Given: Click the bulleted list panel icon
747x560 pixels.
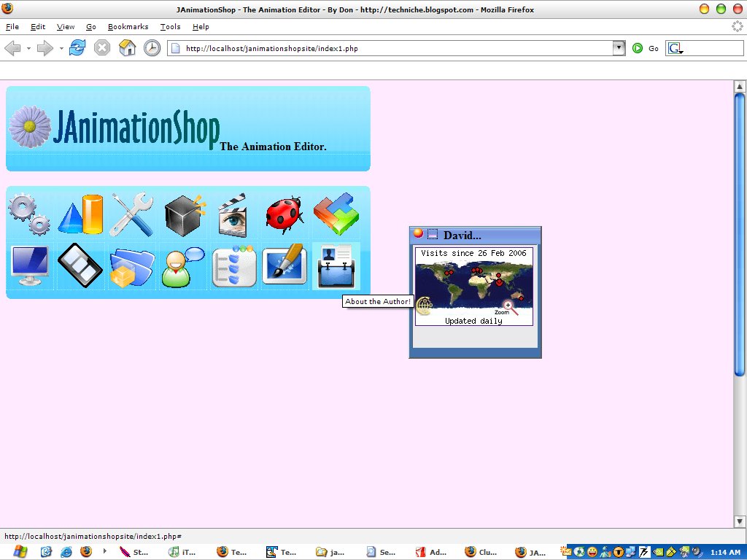Looking at the screenshot, I should click(234, 266).
